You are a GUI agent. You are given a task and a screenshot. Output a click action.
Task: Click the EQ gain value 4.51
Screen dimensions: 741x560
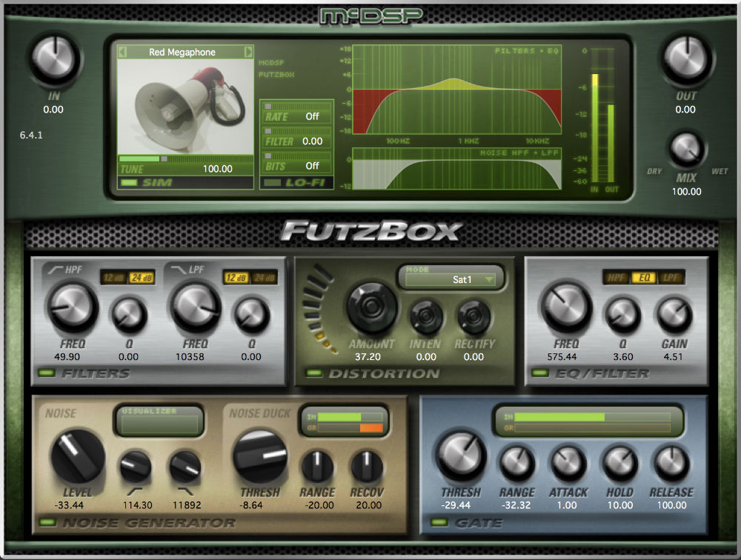[x=673, y=357]
